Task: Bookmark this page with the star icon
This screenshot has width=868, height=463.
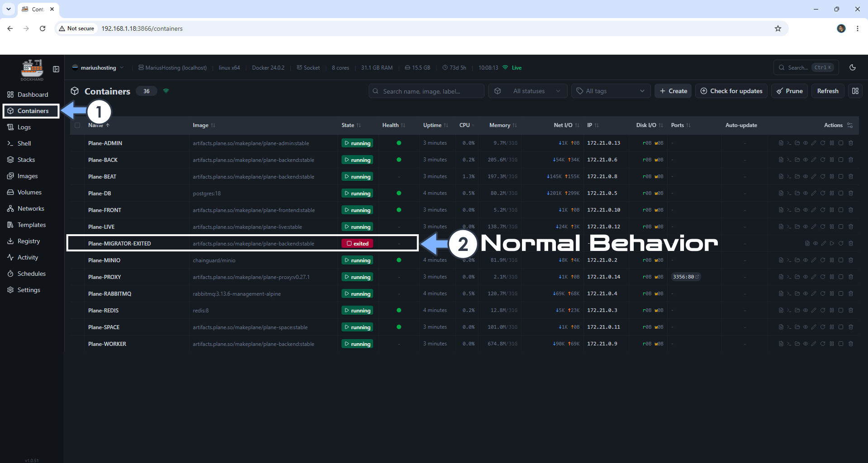Action: pyautogui.click(x=778, y=28)
